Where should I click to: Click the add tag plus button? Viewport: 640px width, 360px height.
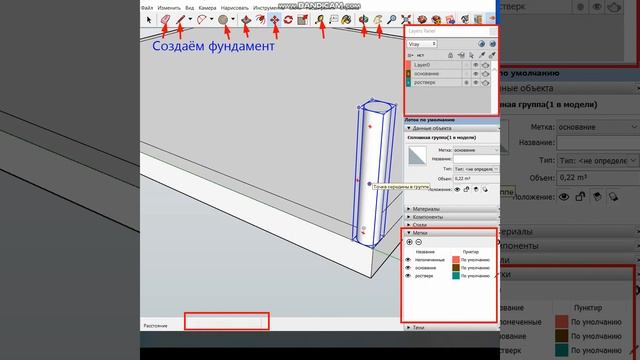point(409,242)
